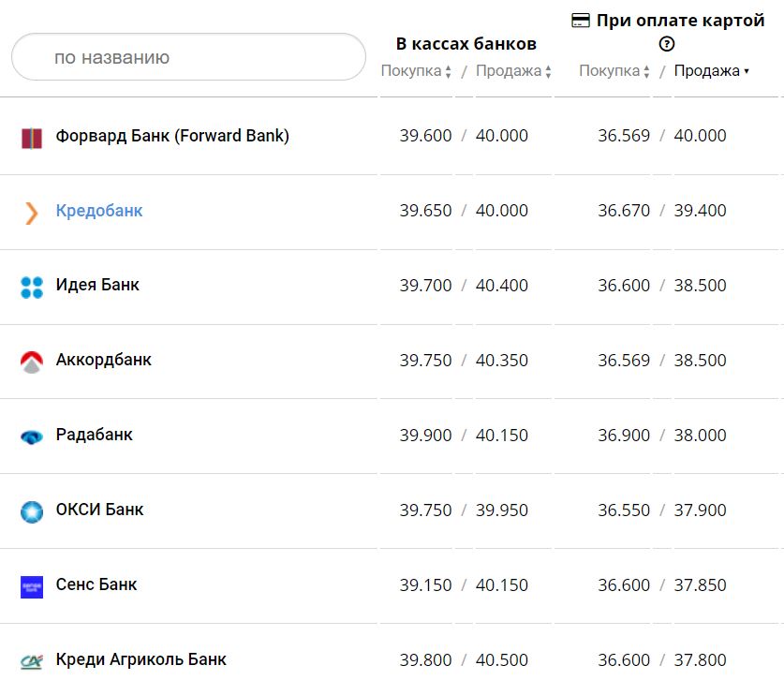784x695 pixels.
Task: Sort by card payment 'Покупка' column
Action: click(x=614, y=71)
